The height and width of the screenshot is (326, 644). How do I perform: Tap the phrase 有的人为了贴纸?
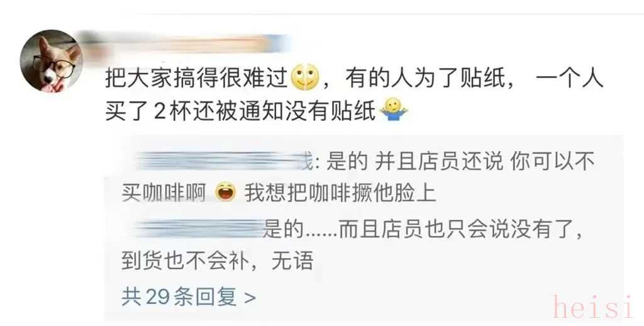pyautogui.click(x=426, y=77)
